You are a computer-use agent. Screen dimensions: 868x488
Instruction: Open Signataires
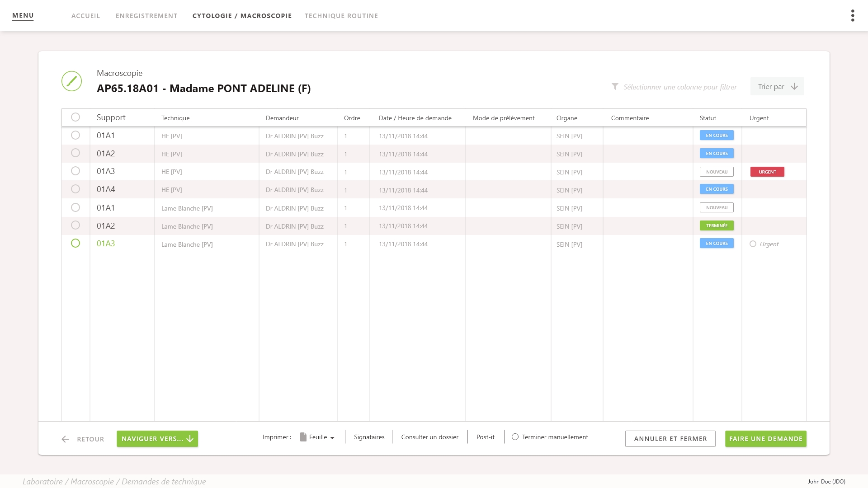point(369,437)
